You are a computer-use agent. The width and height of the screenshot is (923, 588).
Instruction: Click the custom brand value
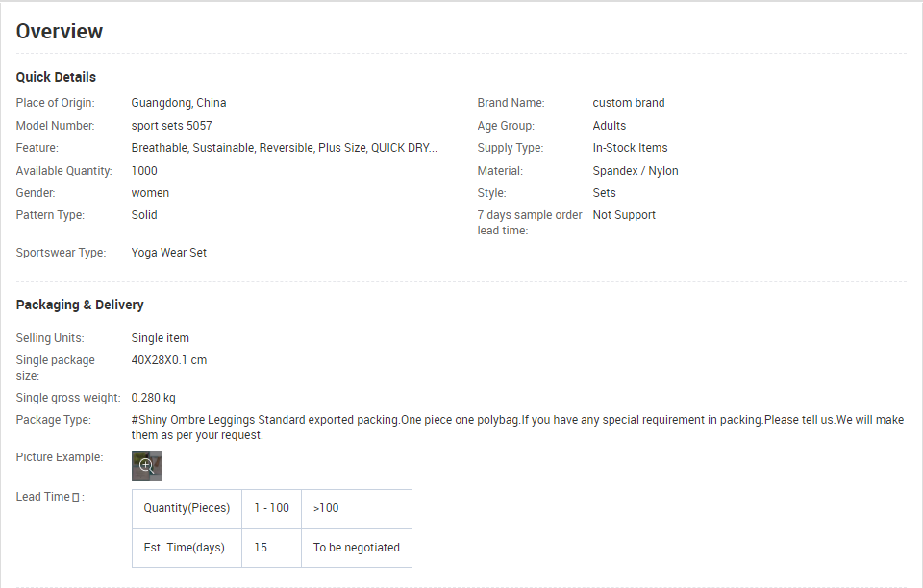coord(629,103)
